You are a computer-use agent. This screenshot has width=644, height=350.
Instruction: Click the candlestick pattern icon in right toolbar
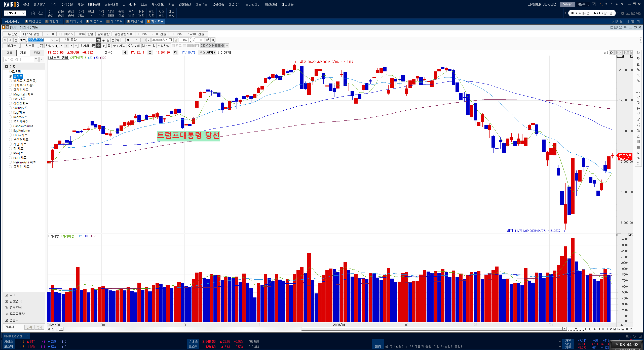click(638, 108)
